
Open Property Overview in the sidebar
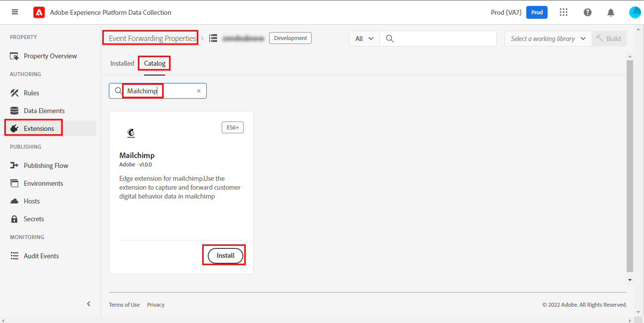point(50,56)
